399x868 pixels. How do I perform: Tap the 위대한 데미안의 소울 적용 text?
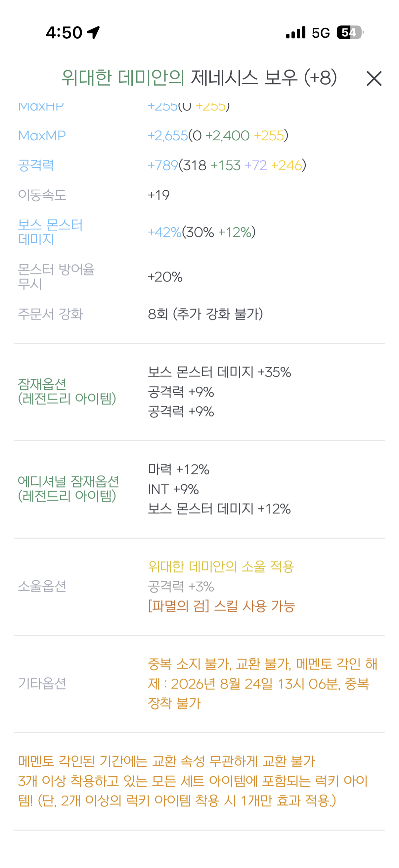pyautogui.click(x=221, y=566)
